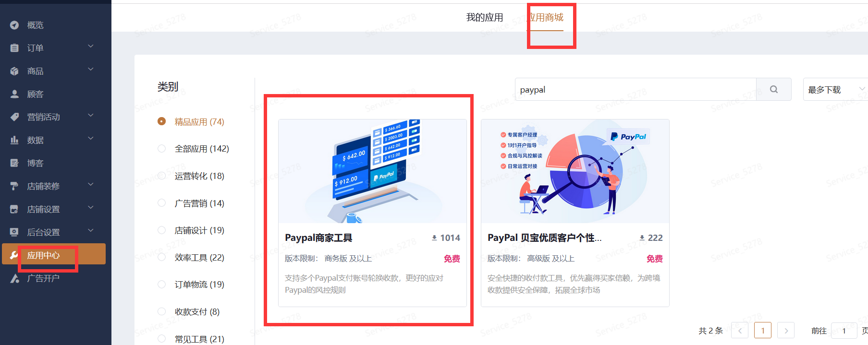This screenshot has width=868, height=345.
Task: Expand the 营销活动 menu chevron
Action: click(91, 116)
